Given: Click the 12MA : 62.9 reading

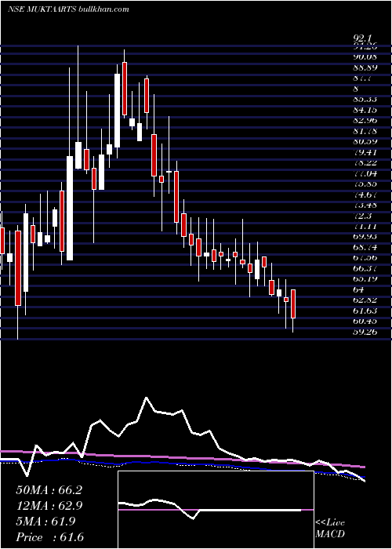Looking at the screenshot, I should (49, 506).
